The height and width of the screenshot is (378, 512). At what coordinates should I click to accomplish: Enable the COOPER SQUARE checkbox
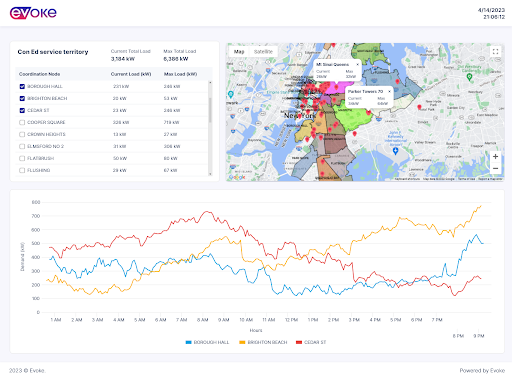pos(22,122)
